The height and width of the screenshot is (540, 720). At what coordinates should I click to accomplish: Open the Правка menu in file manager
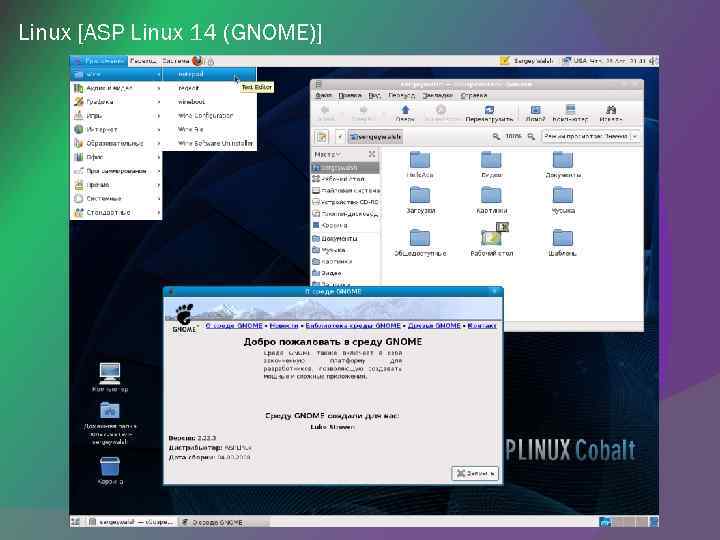pos(349,96)
